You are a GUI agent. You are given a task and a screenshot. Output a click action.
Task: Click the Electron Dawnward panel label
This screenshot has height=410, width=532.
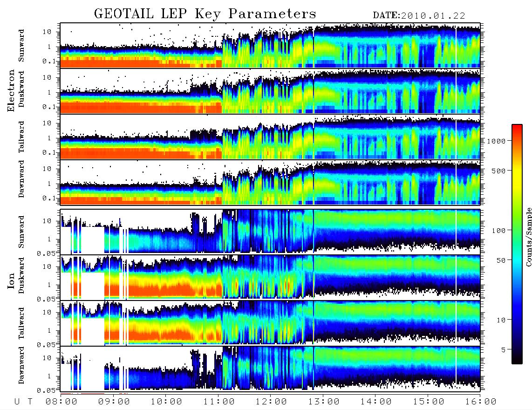21,179
